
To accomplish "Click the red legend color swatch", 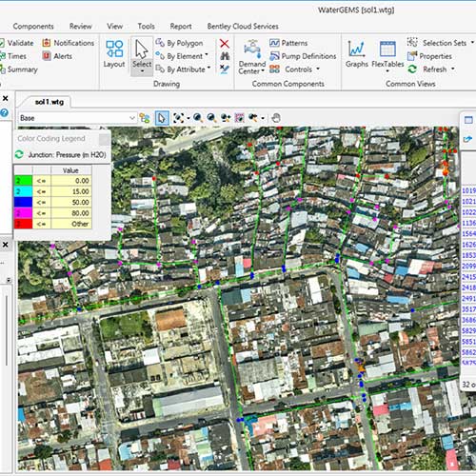I will 23,224.
